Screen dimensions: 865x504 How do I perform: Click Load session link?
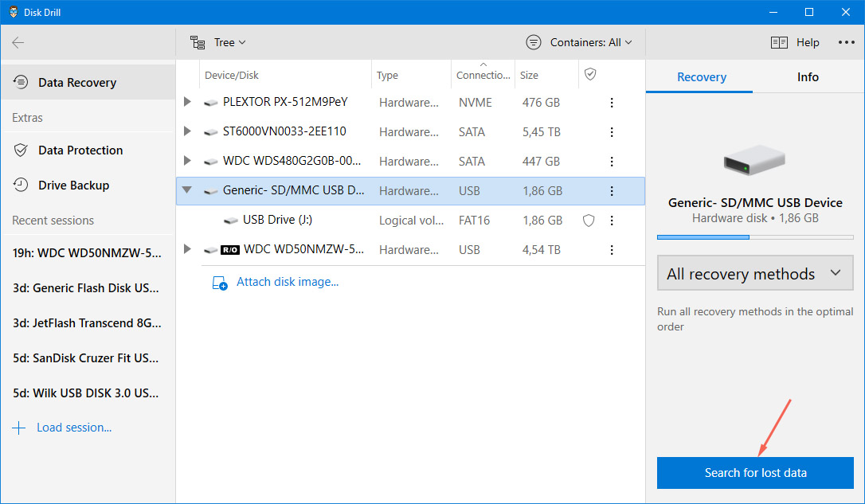click(74, 428)
